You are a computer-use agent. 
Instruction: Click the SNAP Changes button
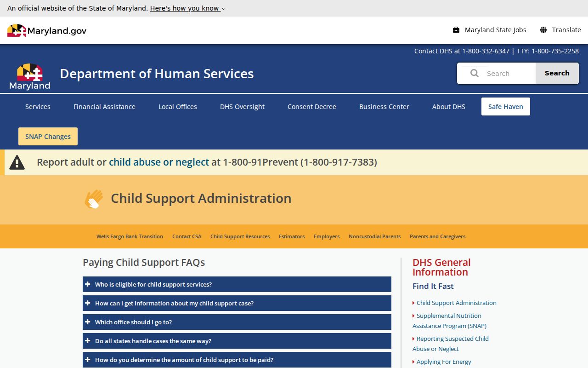tap(48, 137)
